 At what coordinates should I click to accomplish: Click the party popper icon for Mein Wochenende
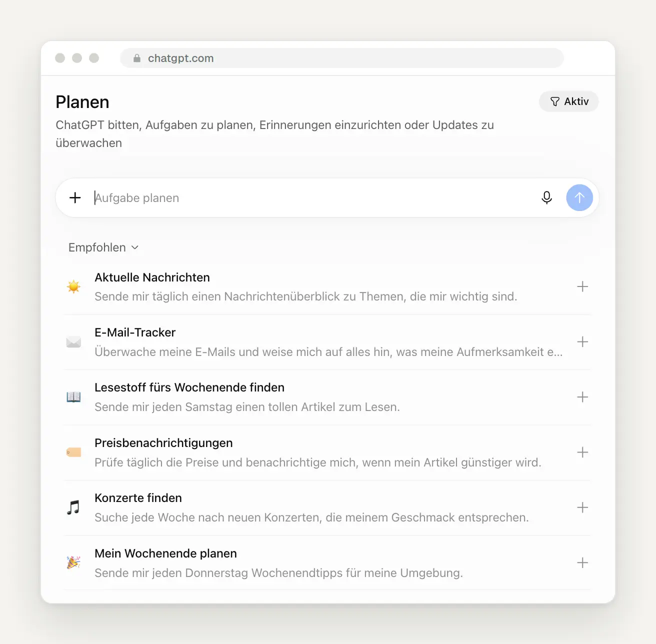tap(73, 563)
